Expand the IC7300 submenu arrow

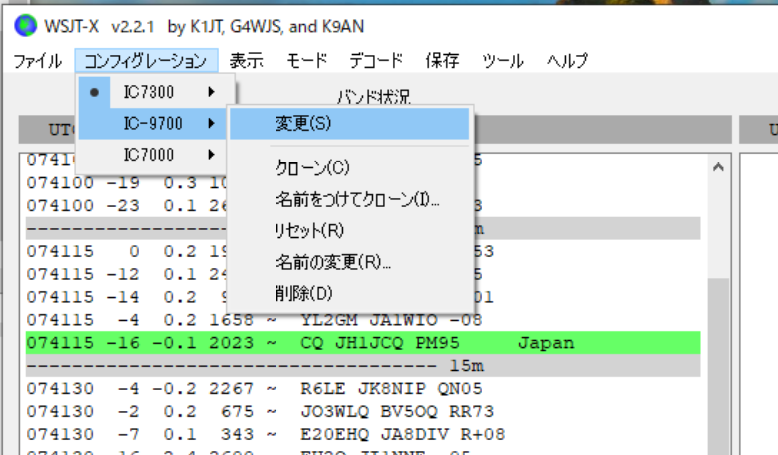(x=212, y=92)
